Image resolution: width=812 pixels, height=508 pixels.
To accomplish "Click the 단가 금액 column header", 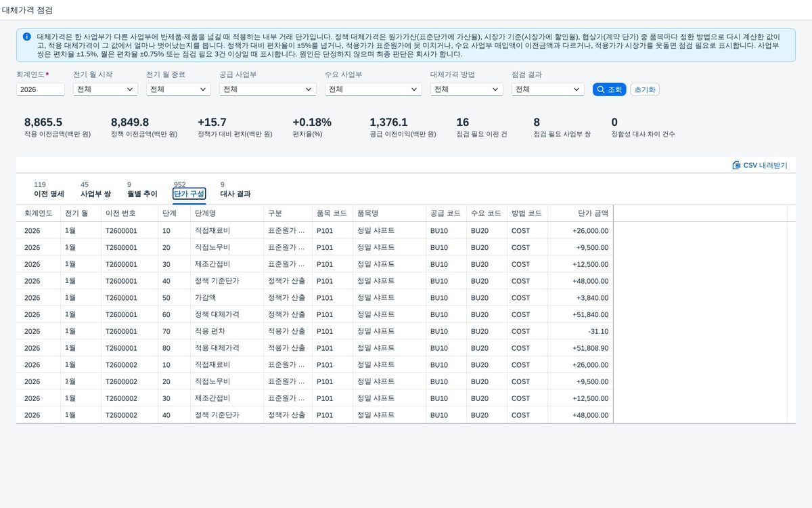I will [x=581, y=213].
